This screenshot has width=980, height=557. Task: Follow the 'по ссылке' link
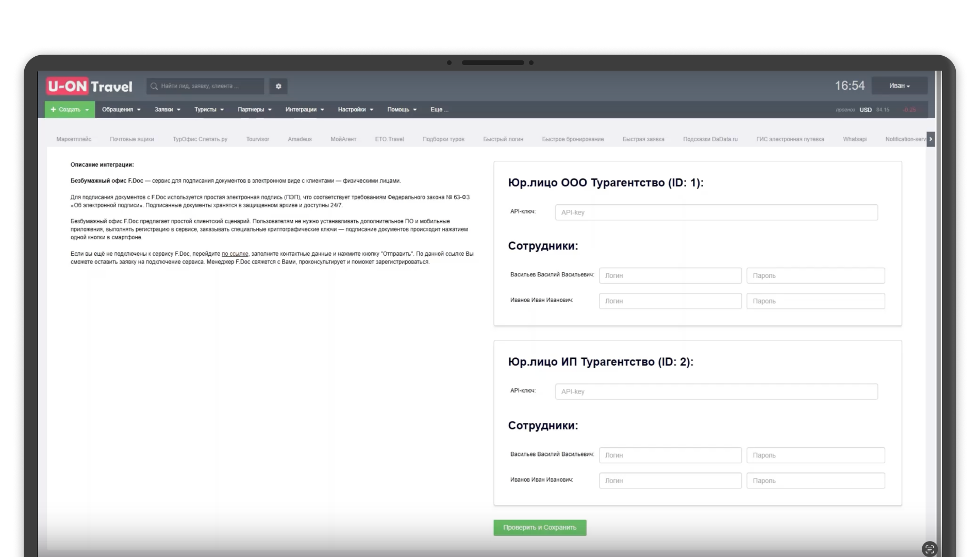pos(235,254)
